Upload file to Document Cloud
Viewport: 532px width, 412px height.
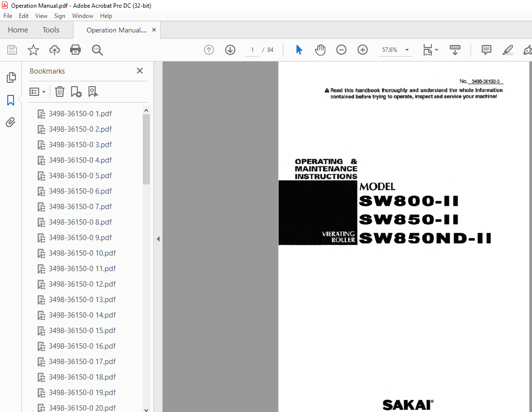coord(54,50)
